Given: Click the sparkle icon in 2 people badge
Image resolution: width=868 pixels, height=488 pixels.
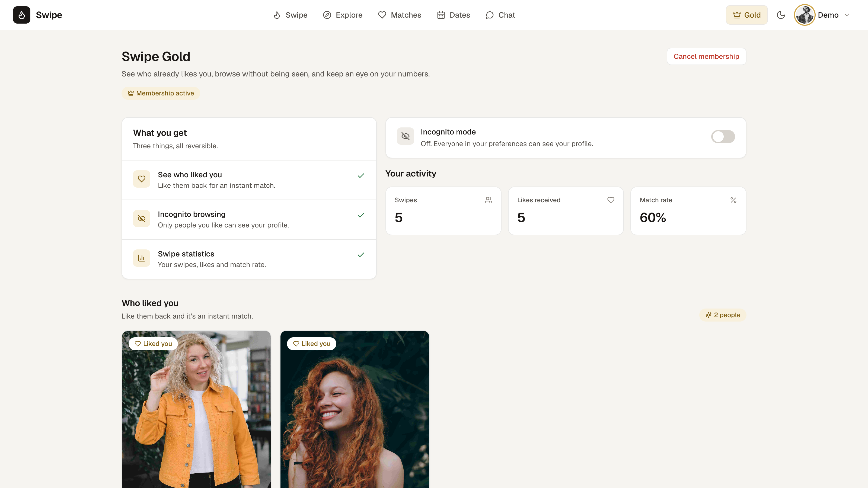Looking at the screenshot, I should pyautogui.click(x=709, y=315).
